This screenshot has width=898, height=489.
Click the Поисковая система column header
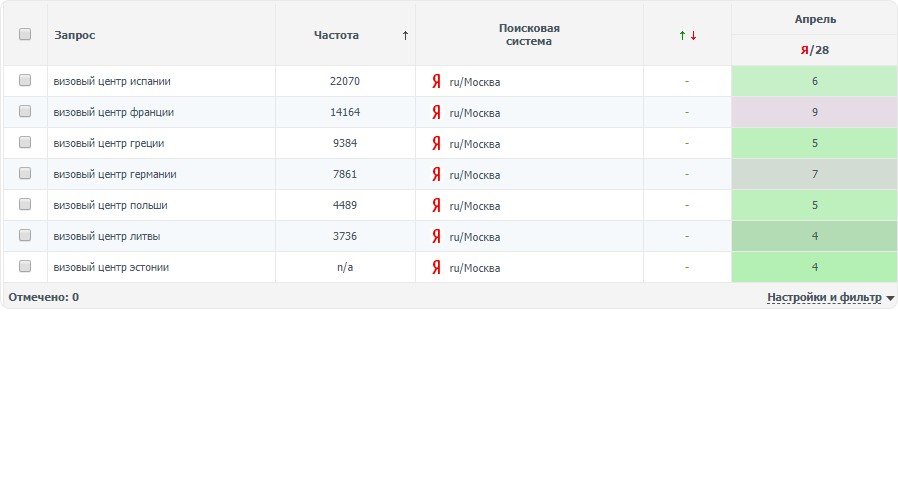[x=529, y=34]
